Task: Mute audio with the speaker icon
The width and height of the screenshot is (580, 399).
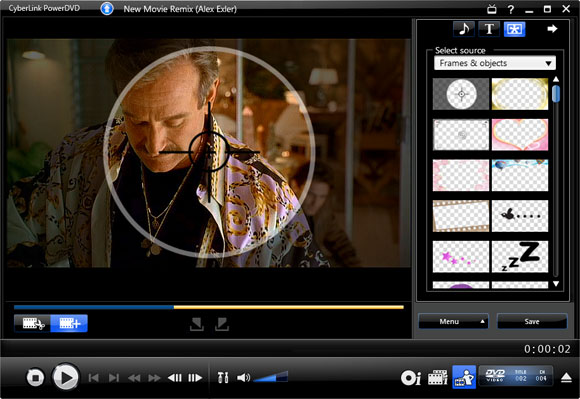Action: pos(243,378)
